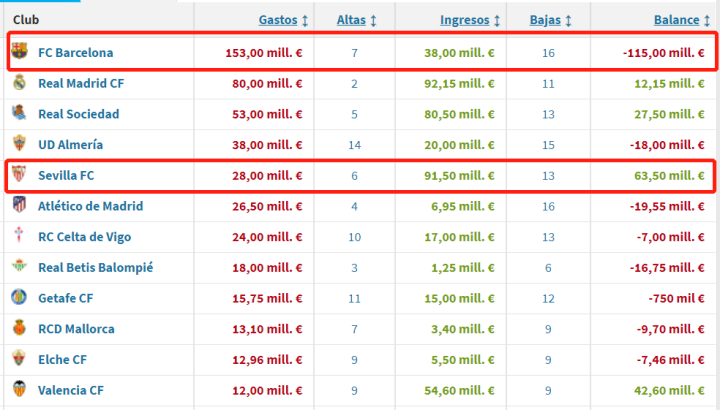
Task: Open the Sevilla FC club link
Action: 66,175
